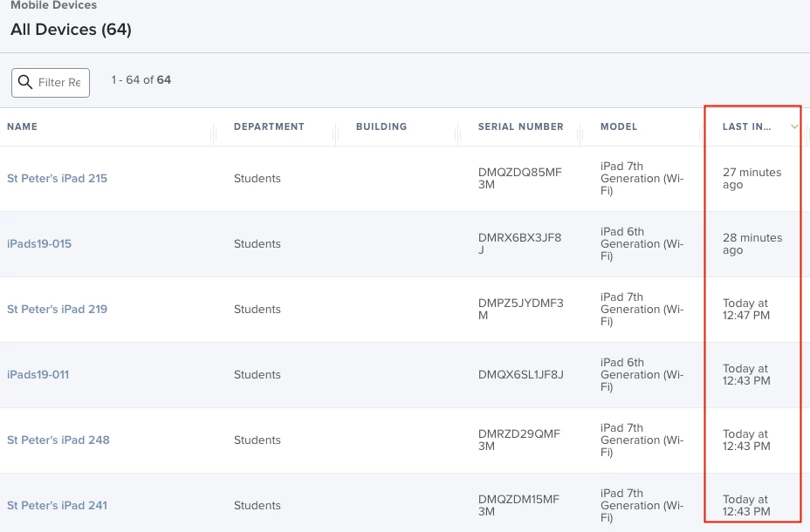Viewport: 810px width, 532px height.
Task: Click model cell for iPads19-011
Action: coord(642,375)
